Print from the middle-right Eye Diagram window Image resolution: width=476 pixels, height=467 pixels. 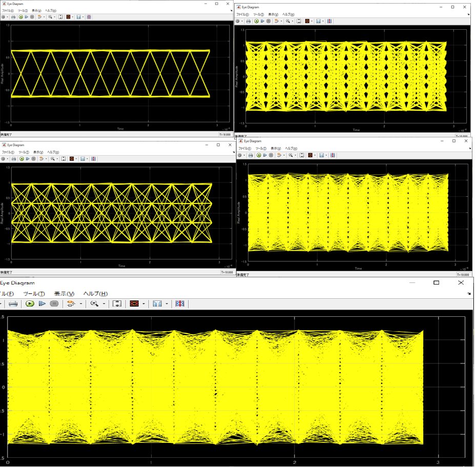click(x=251, y=155)
